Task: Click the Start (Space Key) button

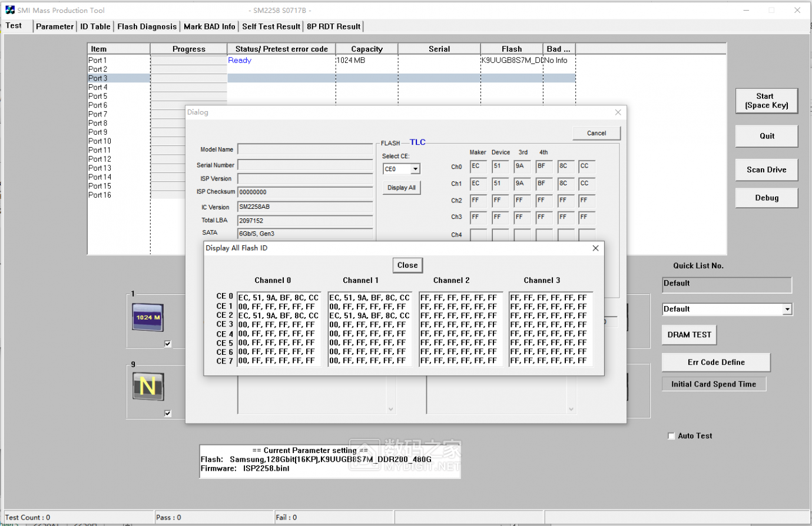Action: [766, 101]
